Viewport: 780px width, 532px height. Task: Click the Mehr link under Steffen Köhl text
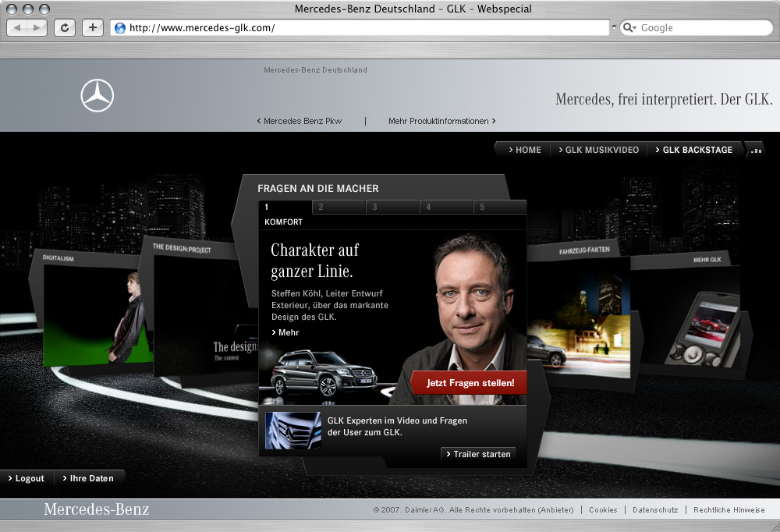[285, 332]
